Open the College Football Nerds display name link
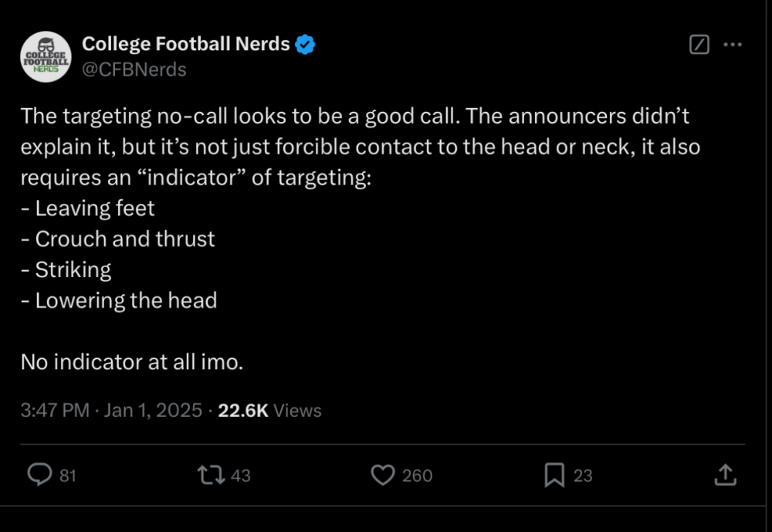Viewport: 772px width, 532px height. [x=186, y=45]
